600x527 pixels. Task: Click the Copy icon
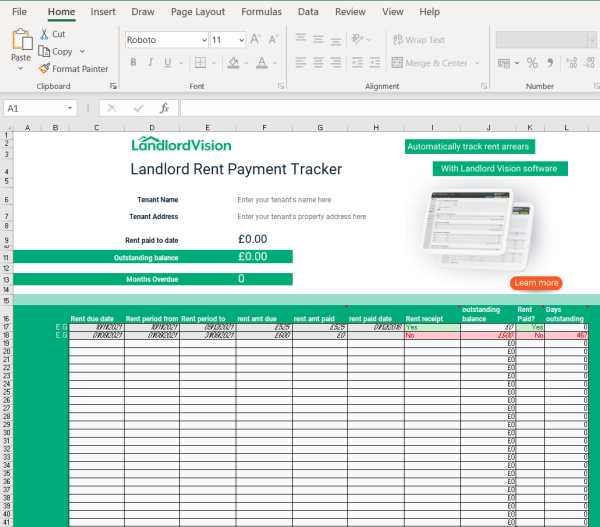coord(44,51)
